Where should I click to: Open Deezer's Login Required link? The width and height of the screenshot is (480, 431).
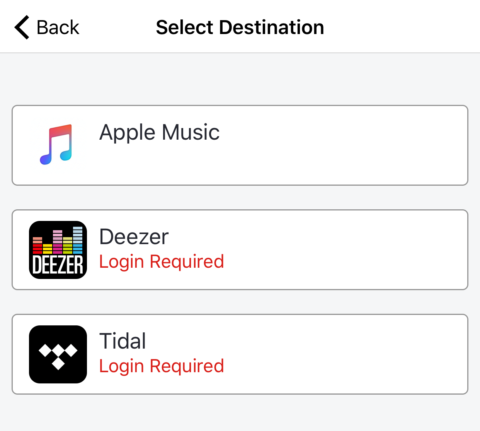pos(162,262)
